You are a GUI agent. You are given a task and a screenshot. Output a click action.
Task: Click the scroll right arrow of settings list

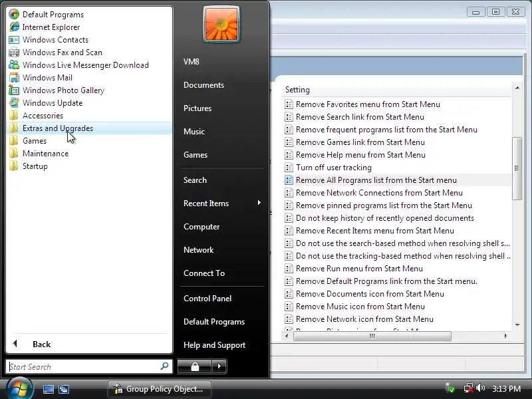coord(505,336)
